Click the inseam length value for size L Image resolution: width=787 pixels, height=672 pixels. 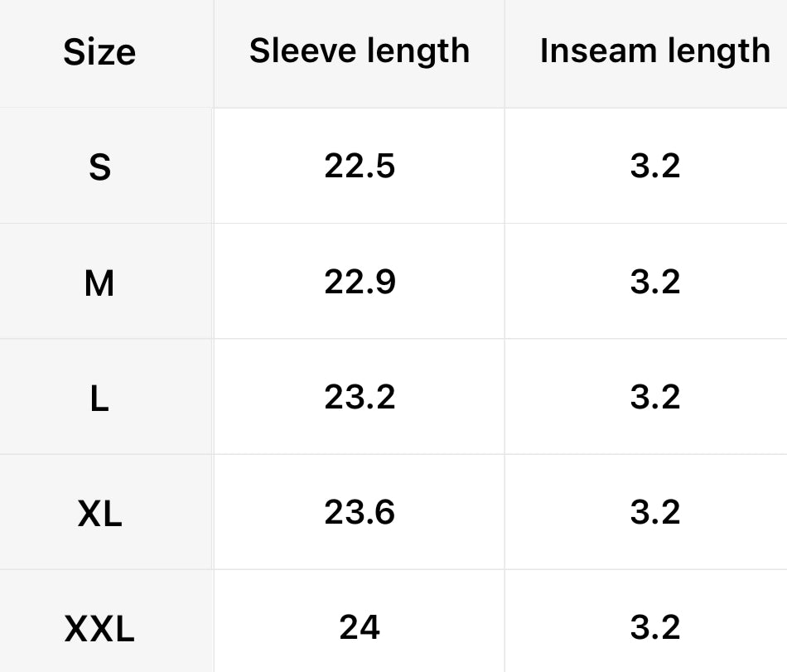(654, 398)
